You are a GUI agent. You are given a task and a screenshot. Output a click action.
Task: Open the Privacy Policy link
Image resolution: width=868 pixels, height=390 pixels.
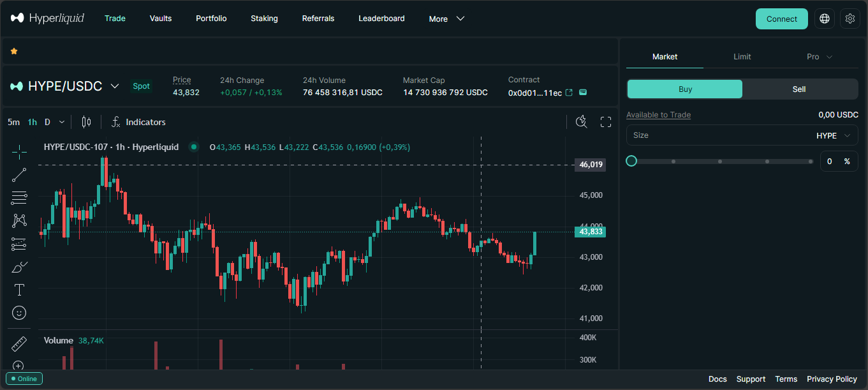pyautogui.click(x=832, y=379)
